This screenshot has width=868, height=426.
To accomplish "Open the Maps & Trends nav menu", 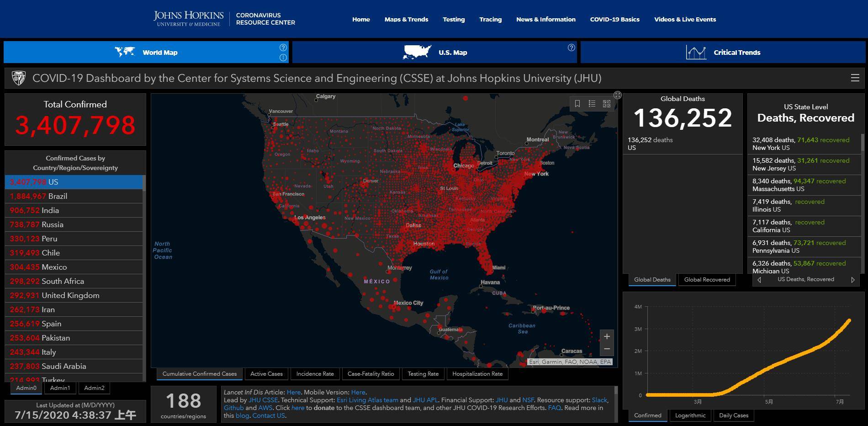I will [x=406, y=19].
